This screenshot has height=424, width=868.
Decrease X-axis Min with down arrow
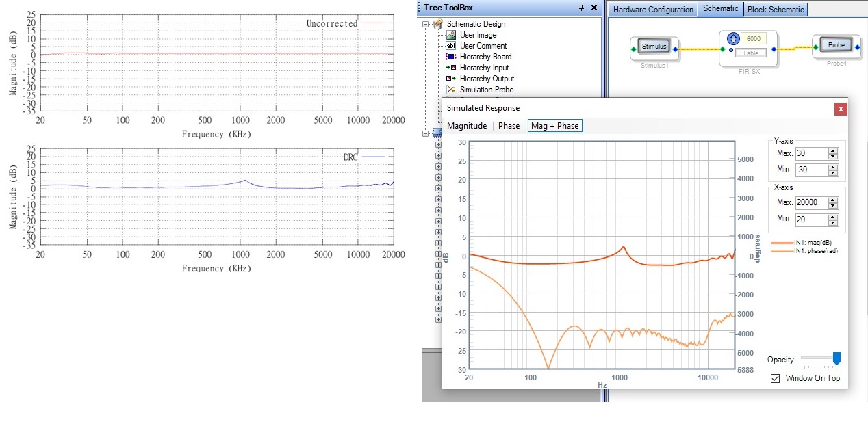click(x=832, y=222)
